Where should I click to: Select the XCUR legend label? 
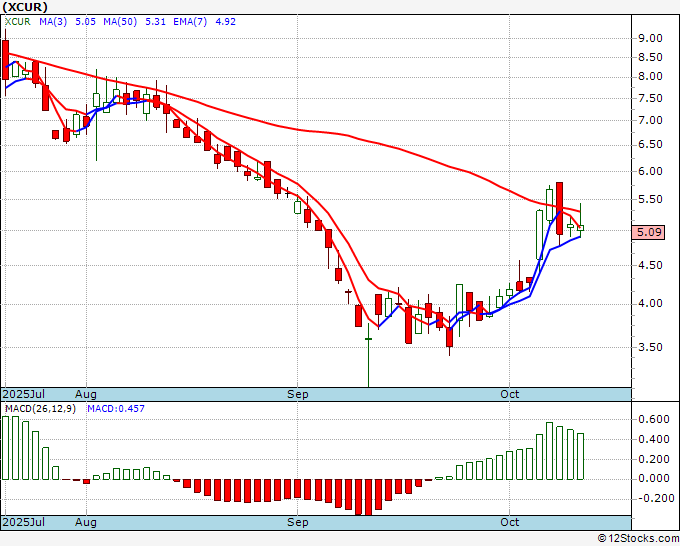pyautogui.click(x=18, y=22)
